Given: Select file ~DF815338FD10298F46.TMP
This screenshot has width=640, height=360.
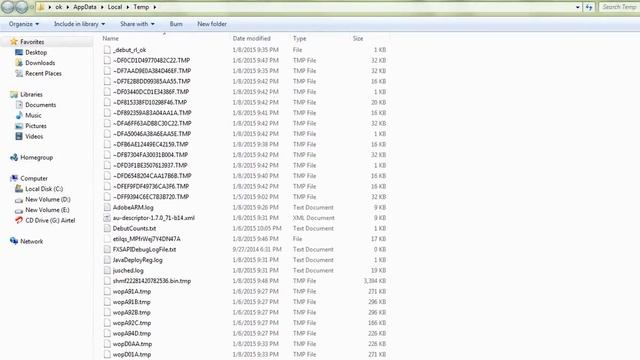Looking at the screenshot, I should point(150,102).
